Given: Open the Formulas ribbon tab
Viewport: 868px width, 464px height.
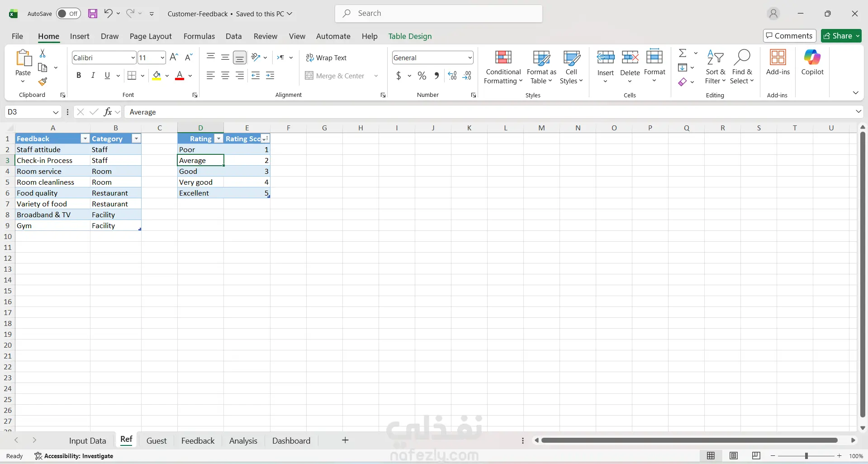Looking at the screenshot, I should 199,36.
